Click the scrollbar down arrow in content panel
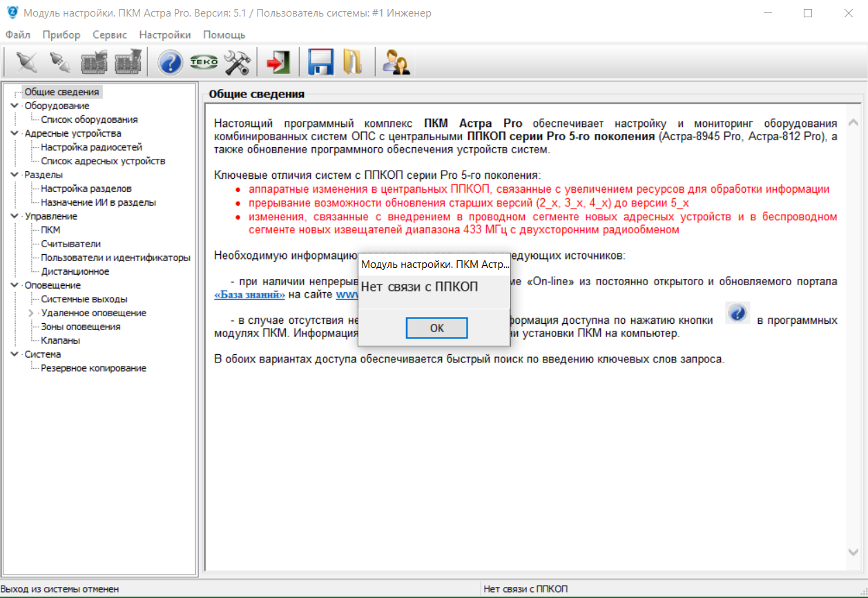 click(853, 552)
